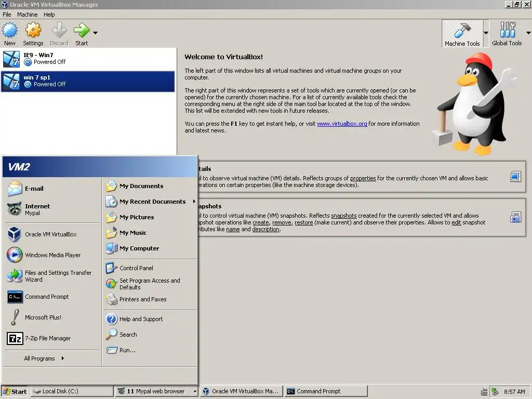Open Settings via the gear icon
This screenshot has width=532, height=399.
point(33,30)
